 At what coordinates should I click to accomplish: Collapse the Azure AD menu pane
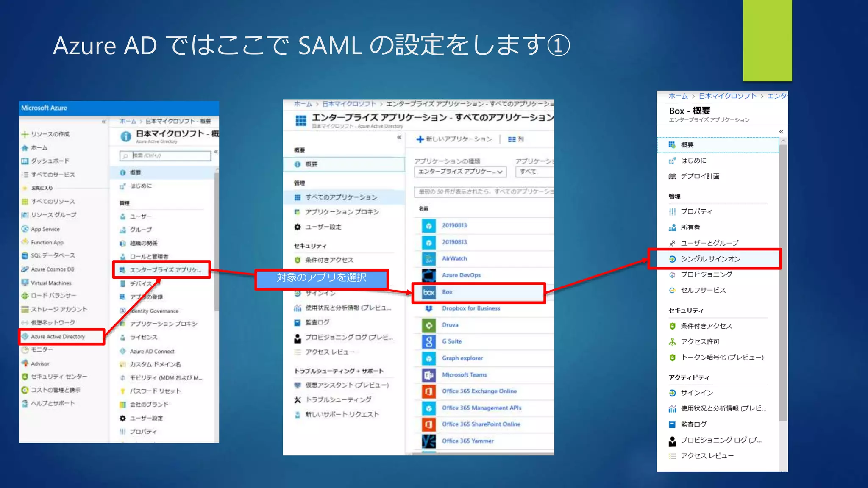coord(216,152)
